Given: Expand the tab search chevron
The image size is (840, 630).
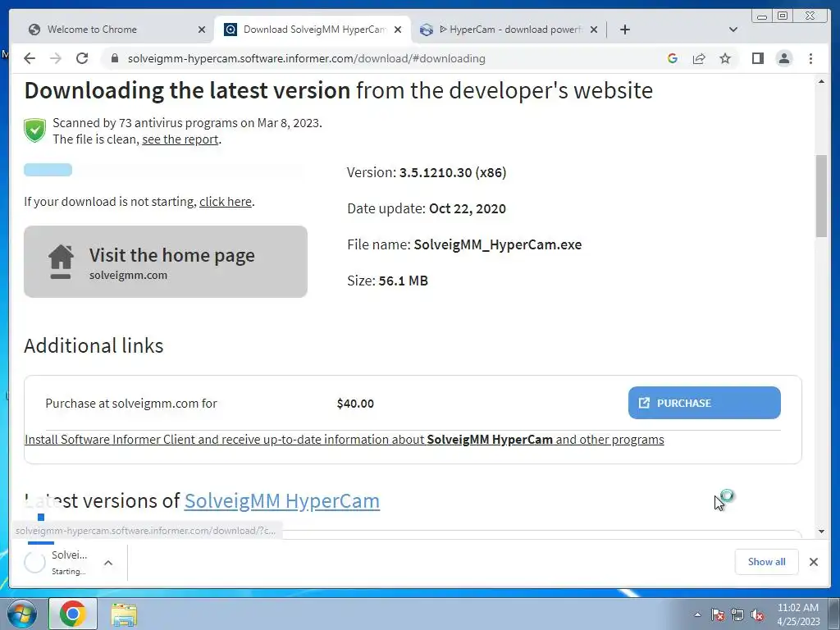Looking at the screenshot, I should click(733, 30).
